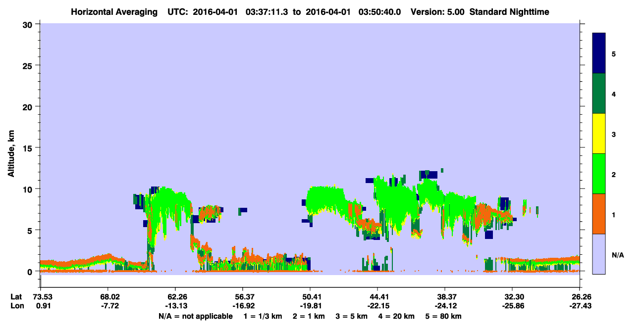Click the start time '03:37:11.3'
This screenshot has height=330, width=644.
[268, 11]
